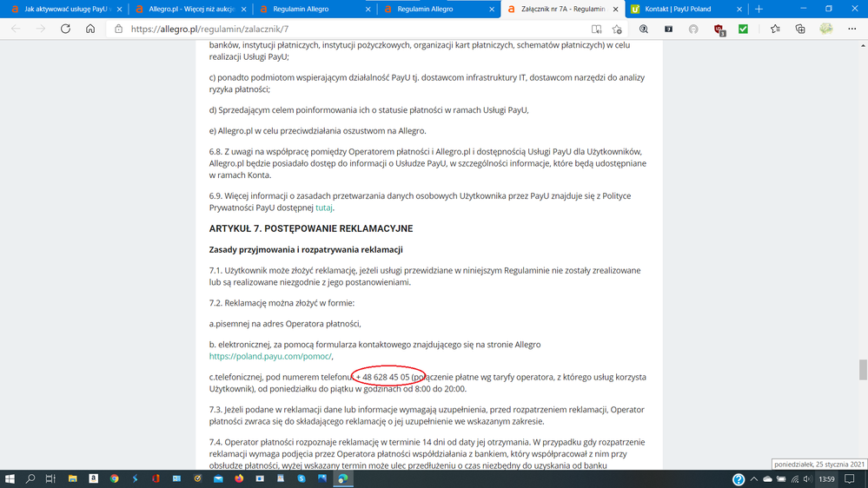The height and width of the screenshot is (488, 868).
Task: Open Edge settings and more menu
Action: point(852,29)
